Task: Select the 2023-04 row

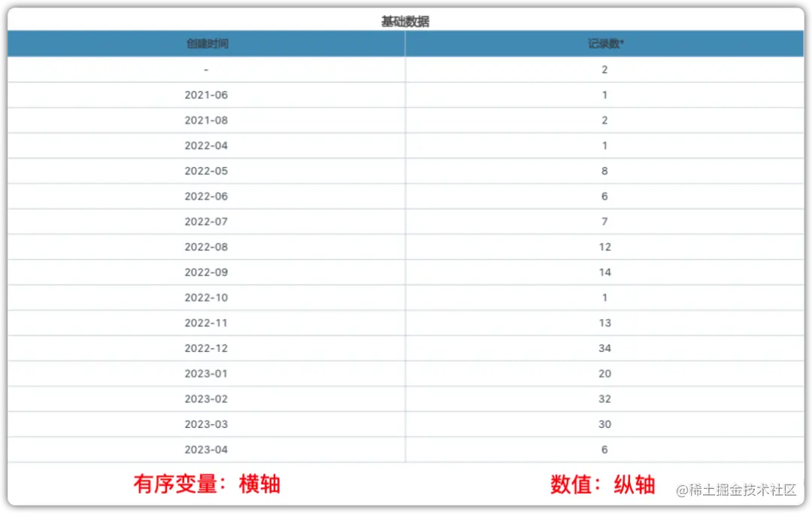Action: pos(205,450)
